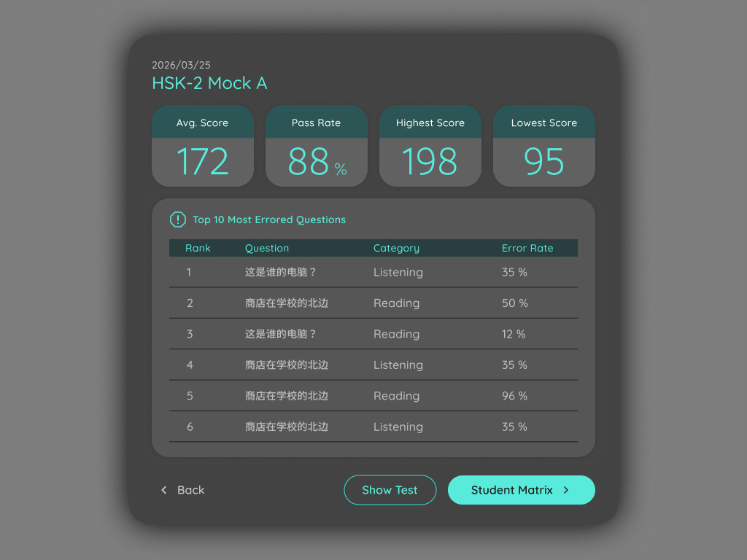Click the rank number 3 cell

pos(190,334)
